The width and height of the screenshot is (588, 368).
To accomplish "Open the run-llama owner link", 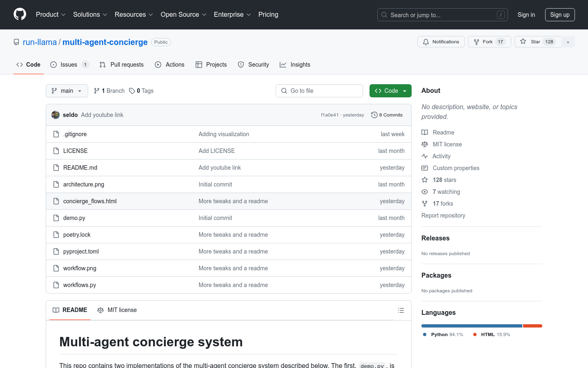I will click(x=40, y=42).
